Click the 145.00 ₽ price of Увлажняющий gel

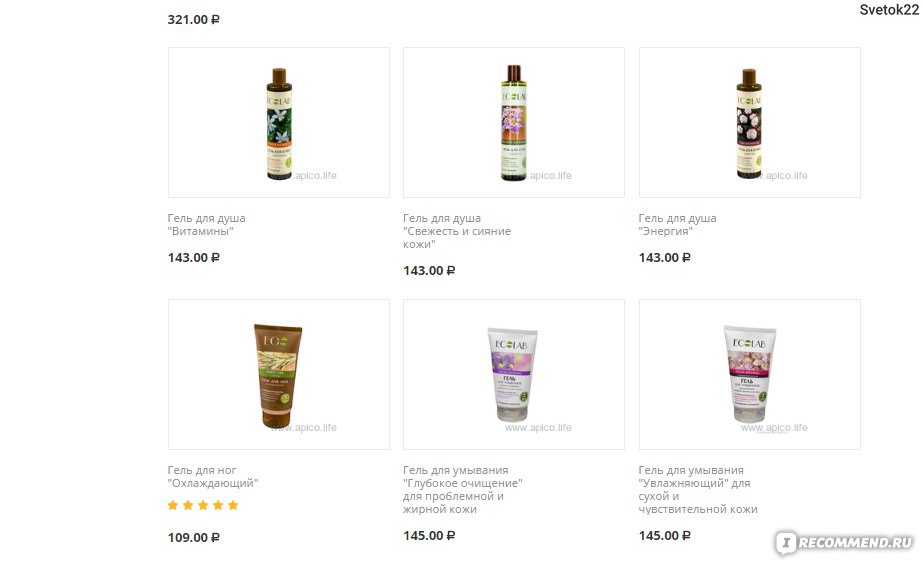tap(665, 536)
